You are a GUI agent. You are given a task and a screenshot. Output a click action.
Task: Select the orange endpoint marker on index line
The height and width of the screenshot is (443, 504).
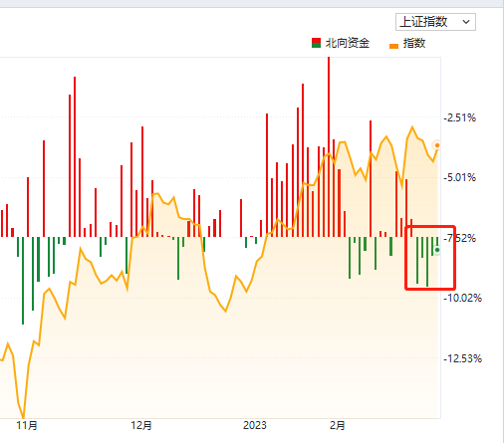437,145
